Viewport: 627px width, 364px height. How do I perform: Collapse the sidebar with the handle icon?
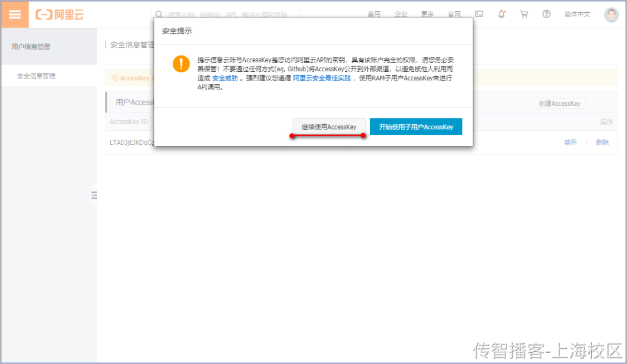(94, 195)
